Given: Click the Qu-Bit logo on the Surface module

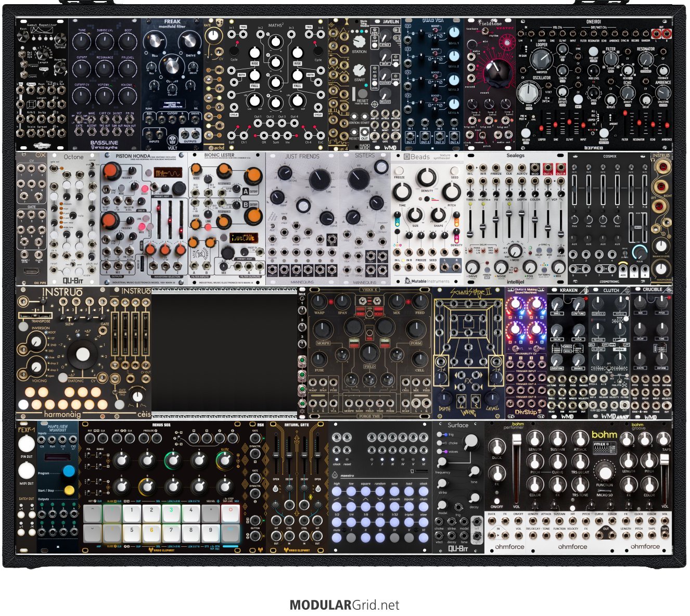Looking at the screenshot, I should (458, 548).
